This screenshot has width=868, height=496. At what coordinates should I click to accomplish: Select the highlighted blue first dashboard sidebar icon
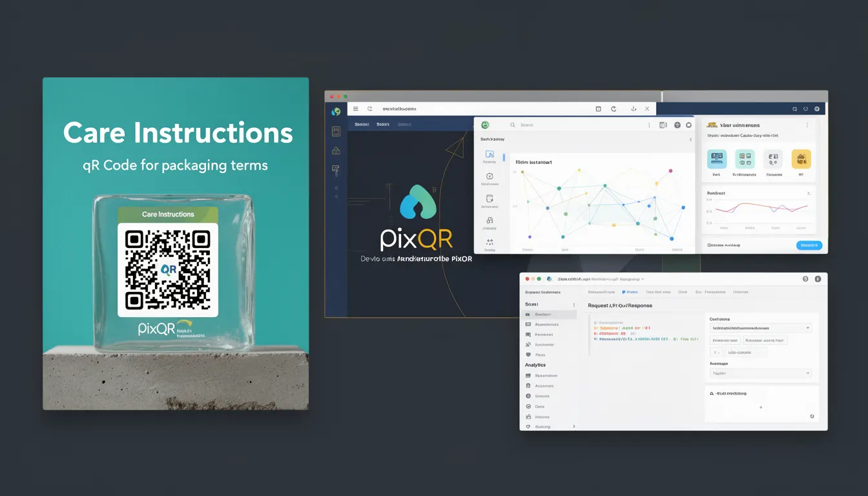[x=490, y=154]
